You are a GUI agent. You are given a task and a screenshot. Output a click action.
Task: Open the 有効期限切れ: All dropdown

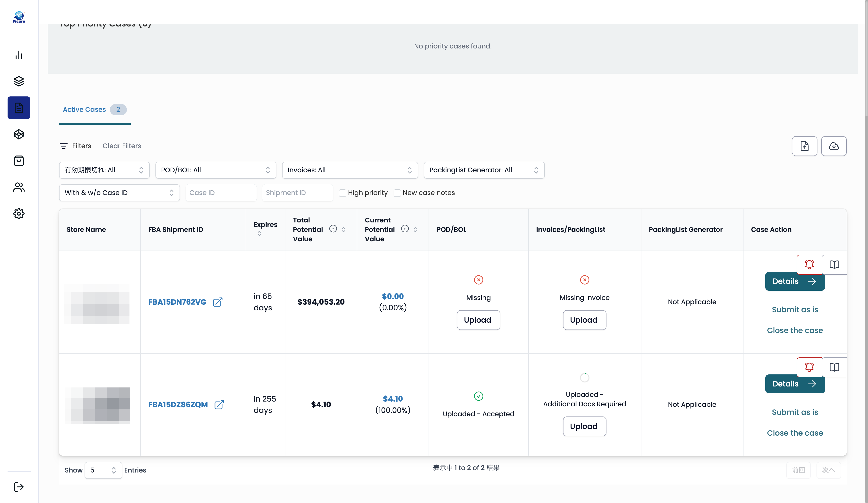tap(104, 170)
